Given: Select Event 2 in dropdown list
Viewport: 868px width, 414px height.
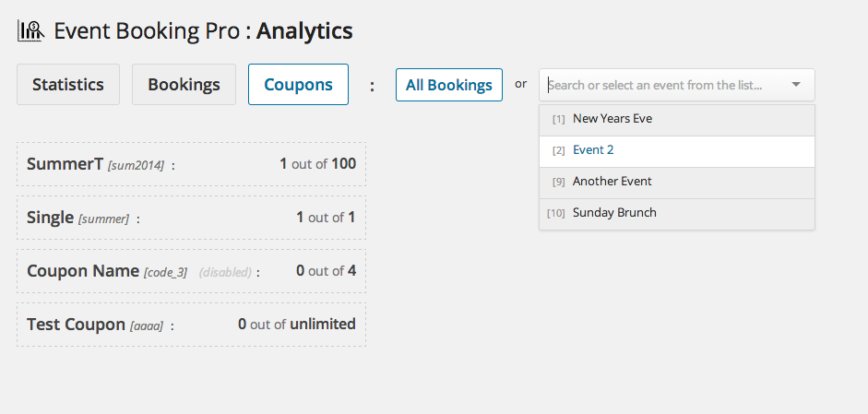Looking at the screenshot, I should point(677,150).
